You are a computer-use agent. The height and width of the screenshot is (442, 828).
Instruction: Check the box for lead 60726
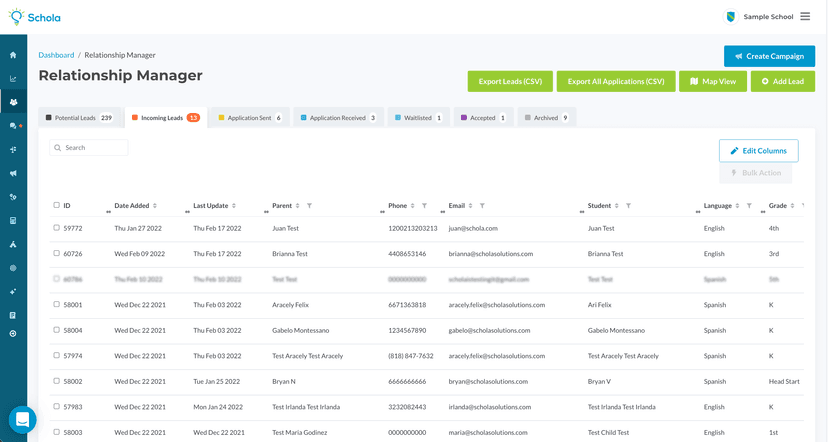coord(57,253)
